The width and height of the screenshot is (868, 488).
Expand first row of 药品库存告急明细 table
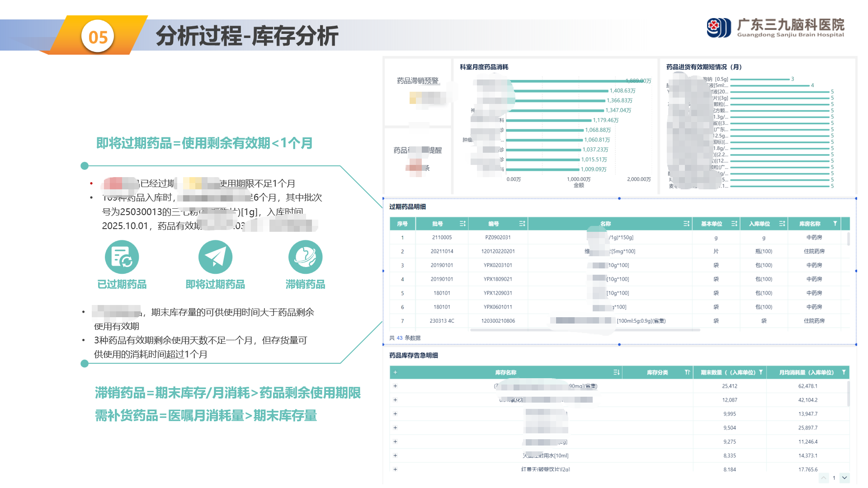(x=395, y=386)
